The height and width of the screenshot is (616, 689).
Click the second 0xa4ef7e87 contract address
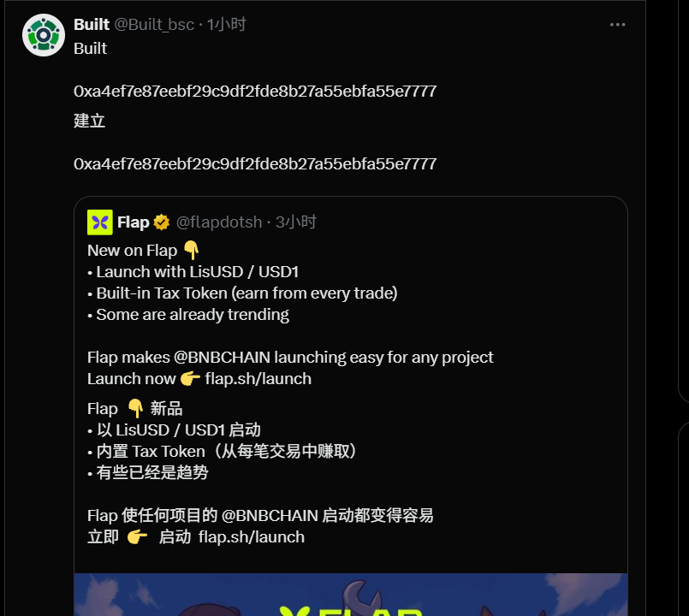[255, 164]
